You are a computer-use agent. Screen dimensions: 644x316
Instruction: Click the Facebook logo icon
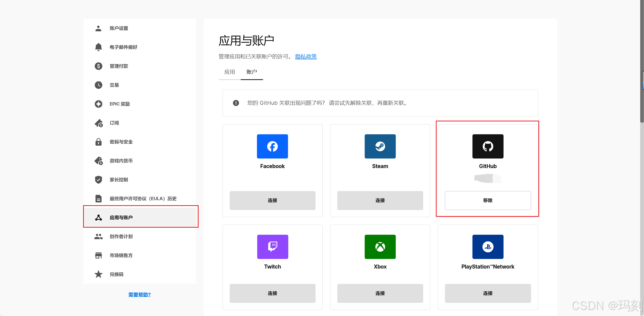click(x=272, y=146)
